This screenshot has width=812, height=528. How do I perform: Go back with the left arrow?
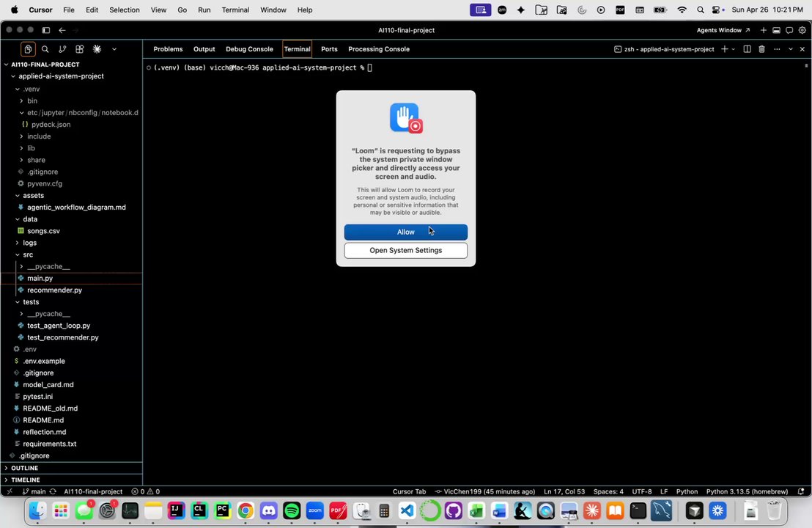tap(62, 30)
